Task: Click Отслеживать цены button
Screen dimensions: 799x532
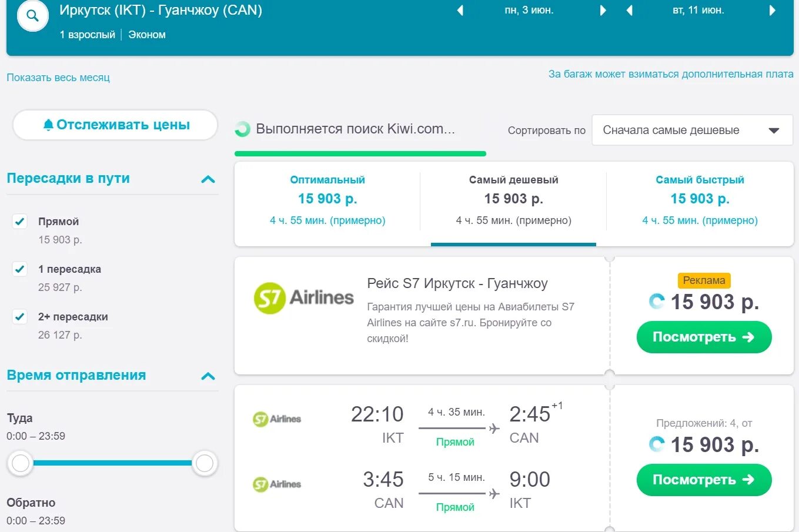Action: tap(115, 125)
